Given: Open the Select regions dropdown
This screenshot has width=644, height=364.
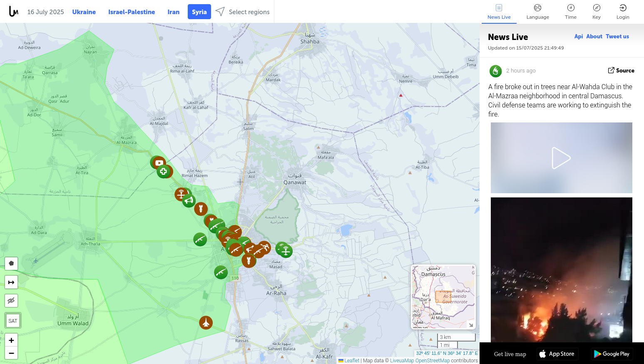Looking at the screenshot, I should tap(243, 12).
